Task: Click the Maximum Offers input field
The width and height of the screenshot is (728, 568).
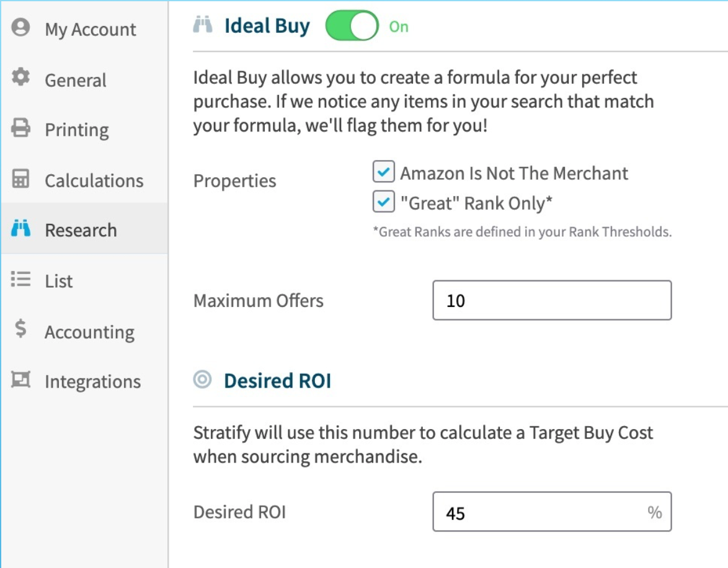Action: 552,300
